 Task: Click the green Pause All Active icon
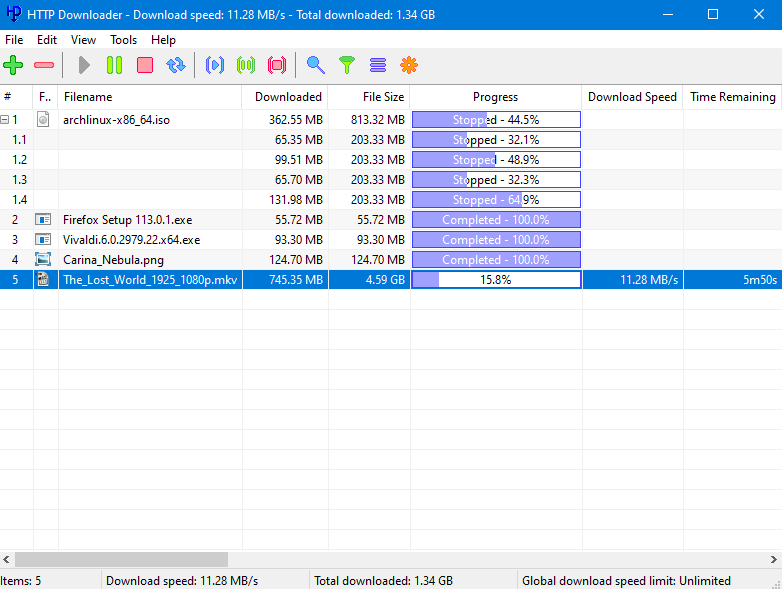pyautogui.click(x=246, y=65)
